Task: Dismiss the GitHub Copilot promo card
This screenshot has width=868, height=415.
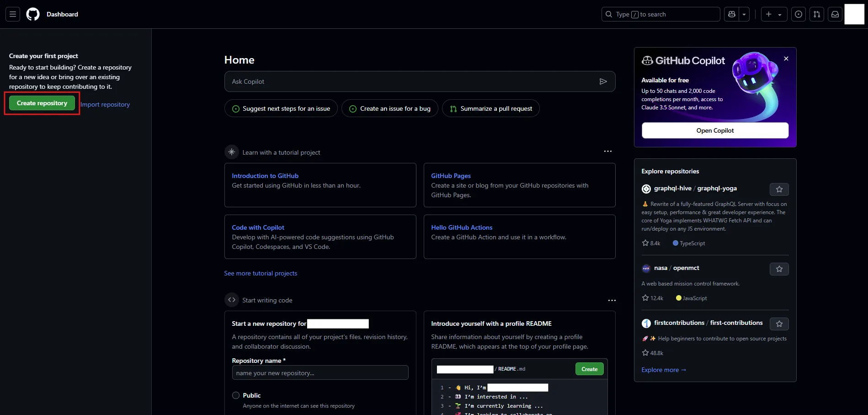Action: tap(786, 59)
